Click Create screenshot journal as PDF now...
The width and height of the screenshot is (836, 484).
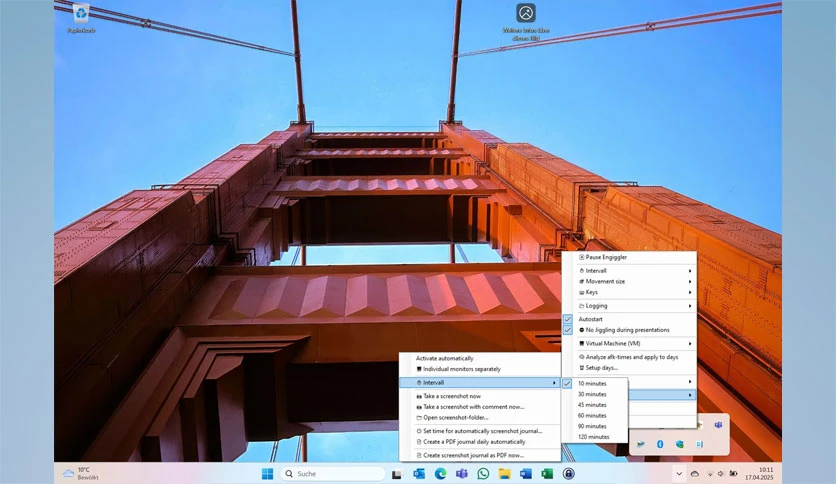(x=479, y=455)
